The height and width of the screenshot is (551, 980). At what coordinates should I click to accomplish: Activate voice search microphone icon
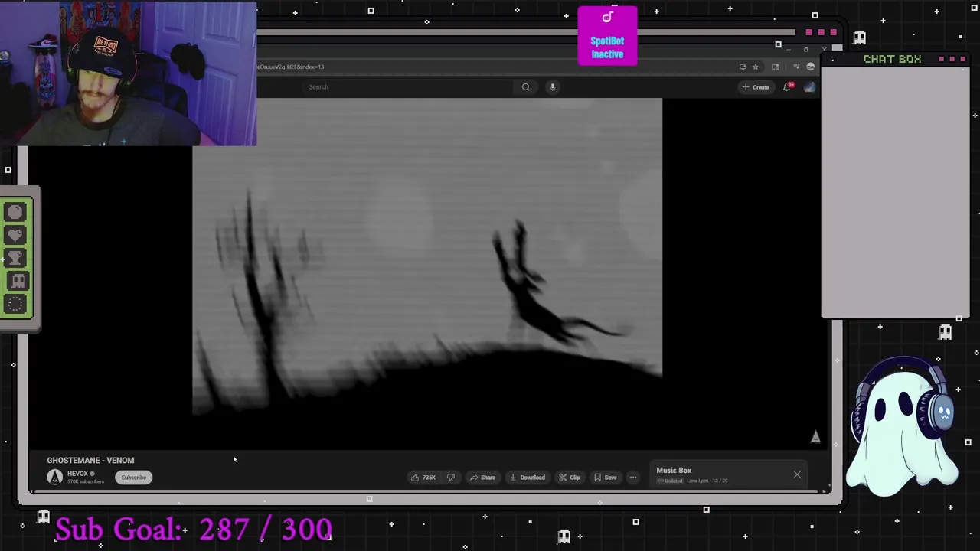point(552,87)
